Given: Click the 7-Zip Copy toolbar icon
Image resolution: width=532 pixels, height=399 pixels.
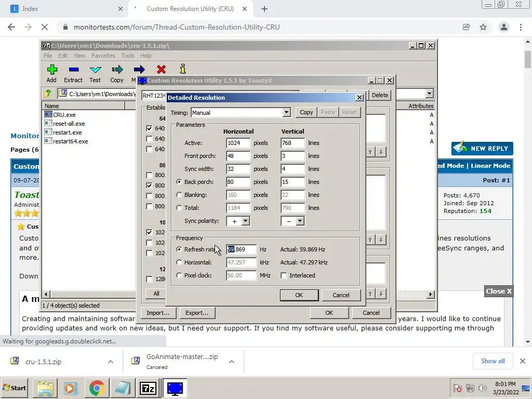Looking at the screenshot, I should coord(117,70).
